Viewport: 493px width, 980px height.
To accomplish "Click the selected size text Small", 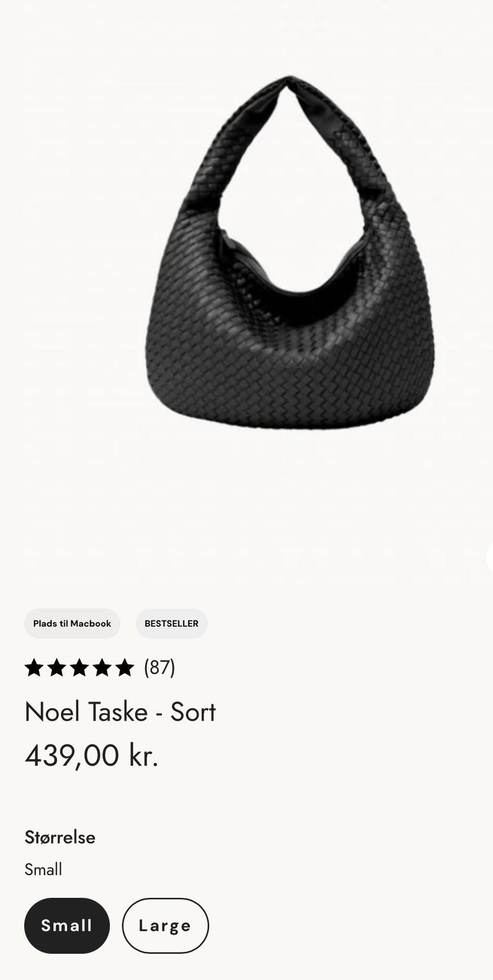I will pyautogui.click(x=44, y=870).
